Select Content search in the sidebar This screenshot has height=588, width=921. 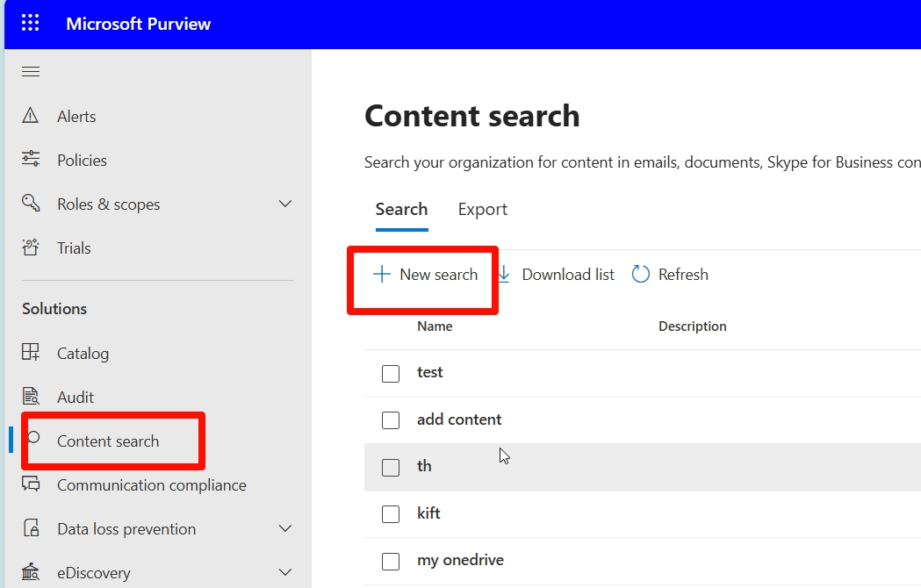(x=108, y=441)
